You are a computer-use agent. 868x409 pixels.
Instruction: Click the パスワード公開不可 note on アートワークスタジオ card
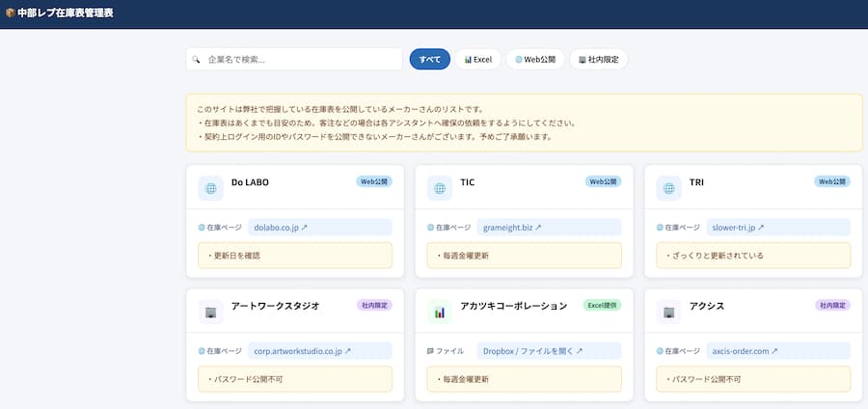pyautogui.click(x=295, y=379)
